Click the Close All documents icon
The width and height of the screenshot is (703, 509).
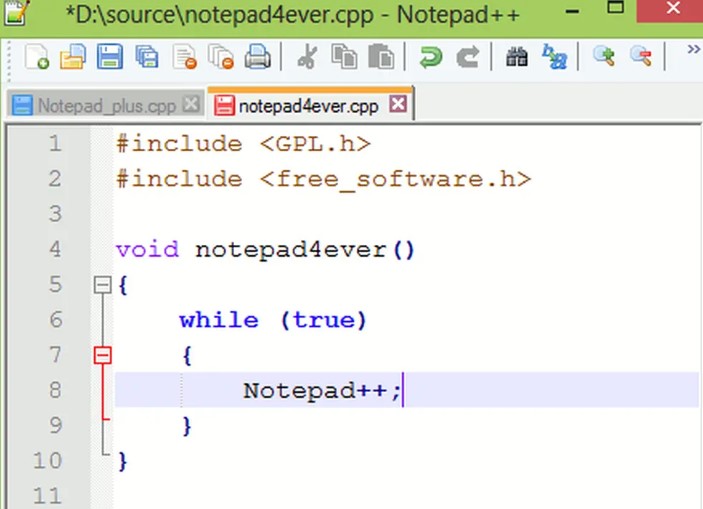click(x=221, y=57)
